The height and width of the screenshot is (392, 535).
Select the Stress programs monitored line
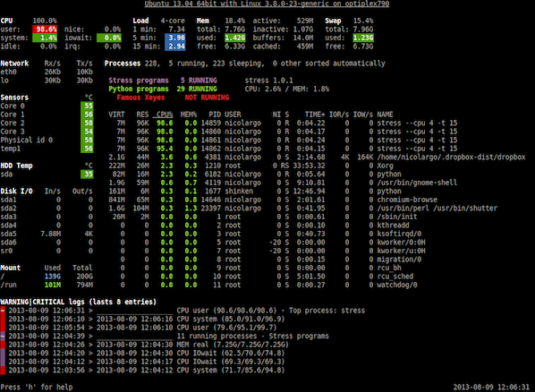tap(163, 81)
